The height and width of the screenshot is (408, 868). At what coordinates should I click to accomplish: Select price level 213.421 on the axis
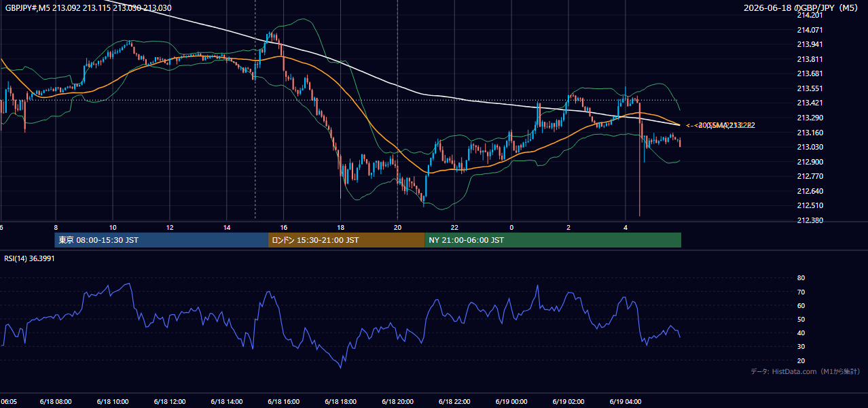click(x=810, y=103)
